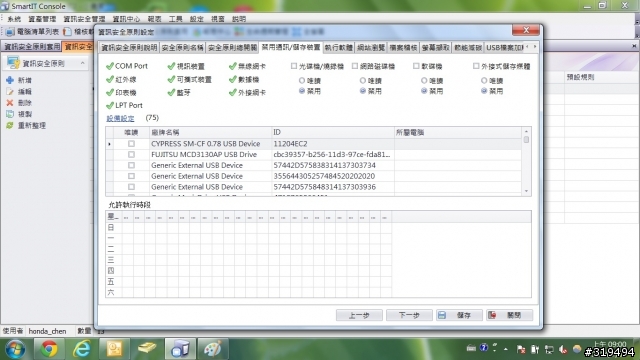This screenshot has width=640, height=360.
Task: Open the 報表 menu
Action: pyautogui.click(x=154, y=19)
